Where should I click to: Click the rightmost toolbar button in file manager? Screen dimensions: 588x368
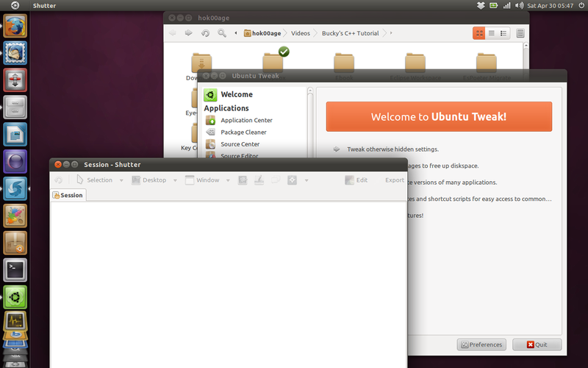point(520,33)
